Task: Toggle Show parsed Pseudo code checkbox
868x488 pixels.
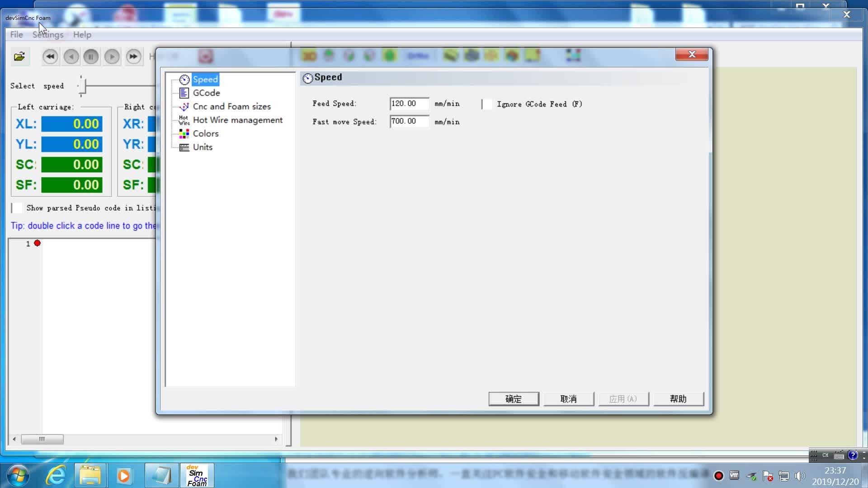Action: (17, 208)
